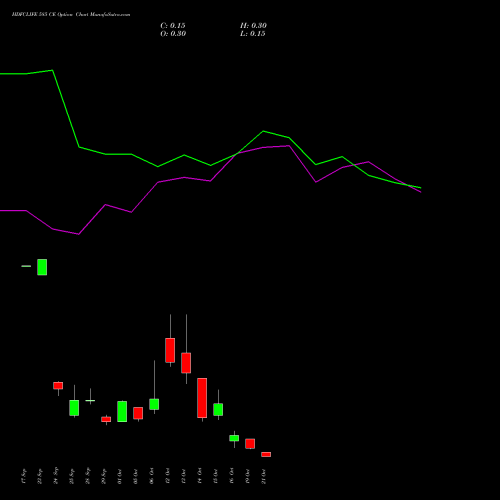This screenshot has height=500, width=500.
Task: Click the 14 Oct date label
Action: pyautogui.click(x=200, y=476)
